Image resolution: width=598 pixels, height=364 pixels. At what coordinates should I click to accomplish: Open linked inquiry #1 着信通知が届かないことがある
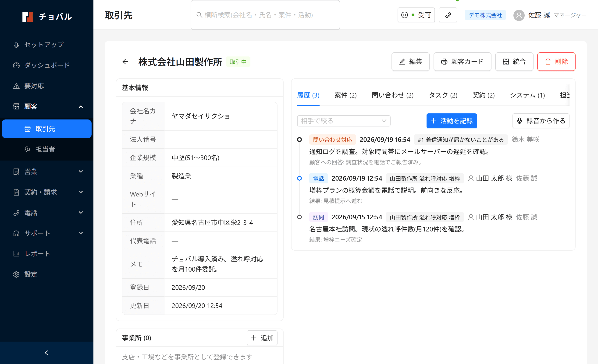point(460,140)
